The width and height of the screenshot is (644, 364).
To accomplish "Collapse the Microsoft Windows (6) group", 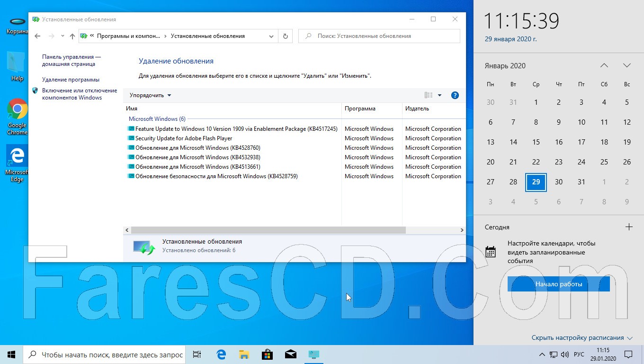I will point(157,119).
